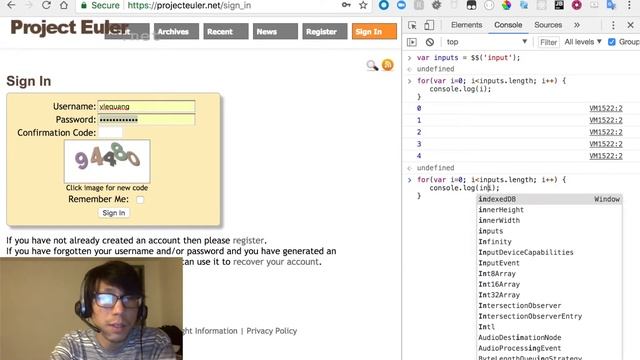Viewport: 640px width, 360px height.
Task: Select Infinity autocomplete suggestion
Action: pos(549,242)
